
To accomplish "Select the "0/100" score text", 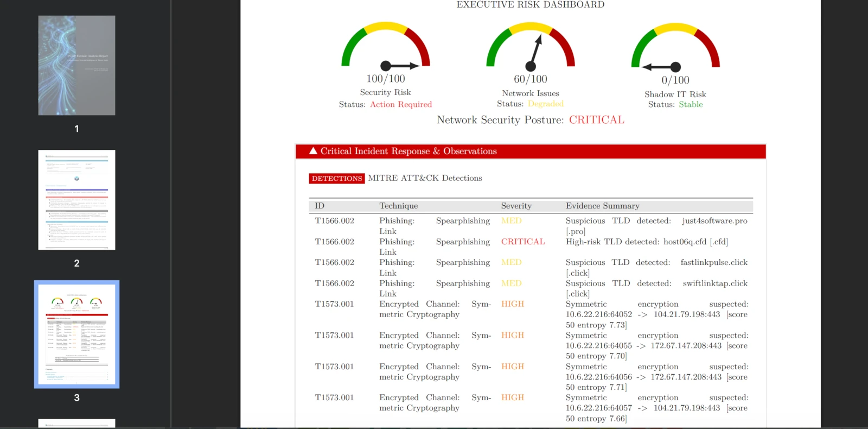I will 675,80.
